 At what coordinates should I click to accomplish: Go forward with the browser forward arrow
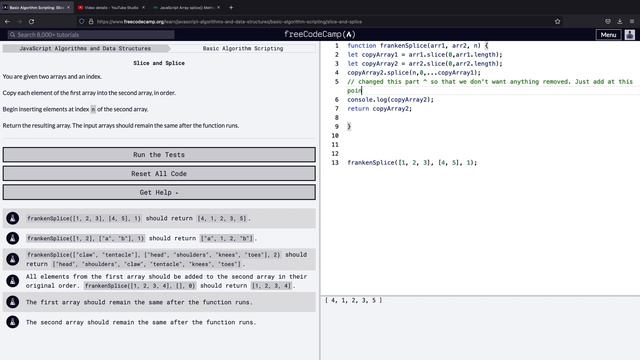tap(19, 21)
